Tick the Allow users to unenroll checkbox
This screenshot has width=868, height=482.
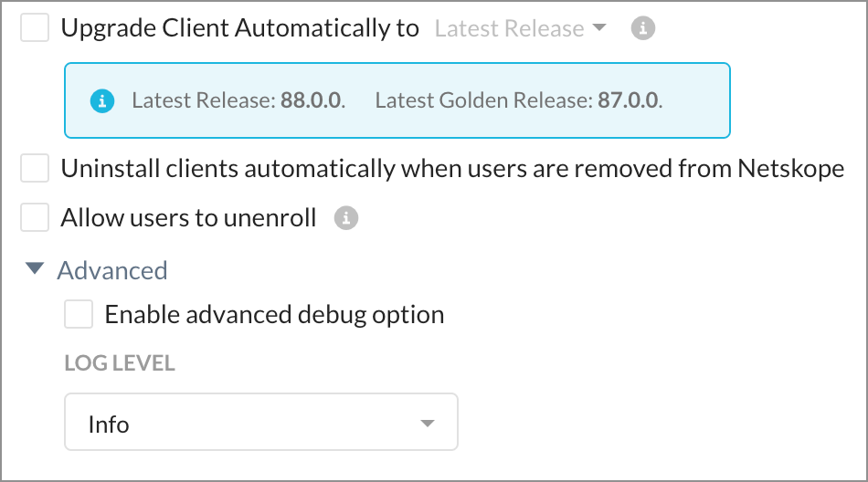(x=35, y=217)
